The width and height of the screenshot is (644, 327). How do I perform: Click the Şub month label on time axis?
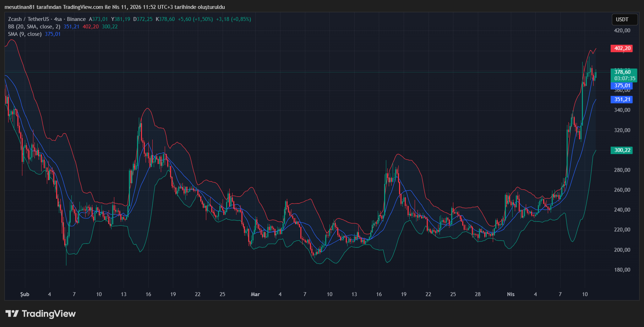tap(24, 294)
